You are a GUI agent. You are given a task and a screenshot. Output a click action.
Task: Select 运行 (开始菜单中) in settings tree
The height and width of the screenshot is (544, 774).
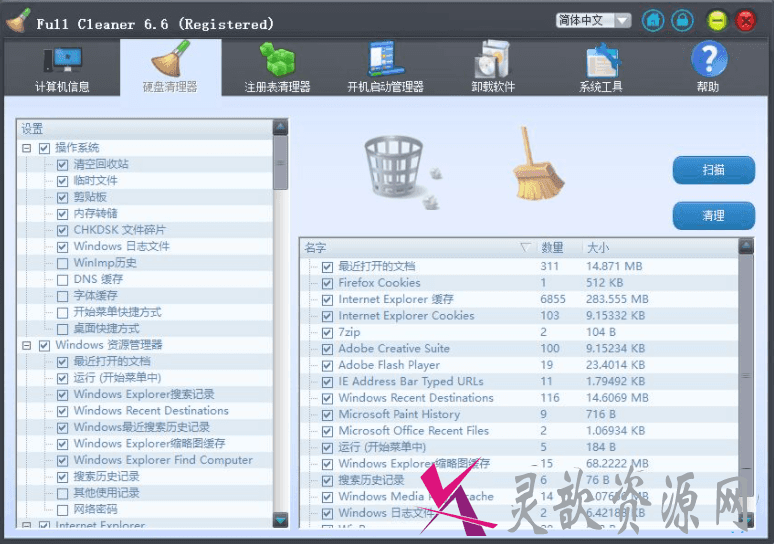(x=117, y=378)
